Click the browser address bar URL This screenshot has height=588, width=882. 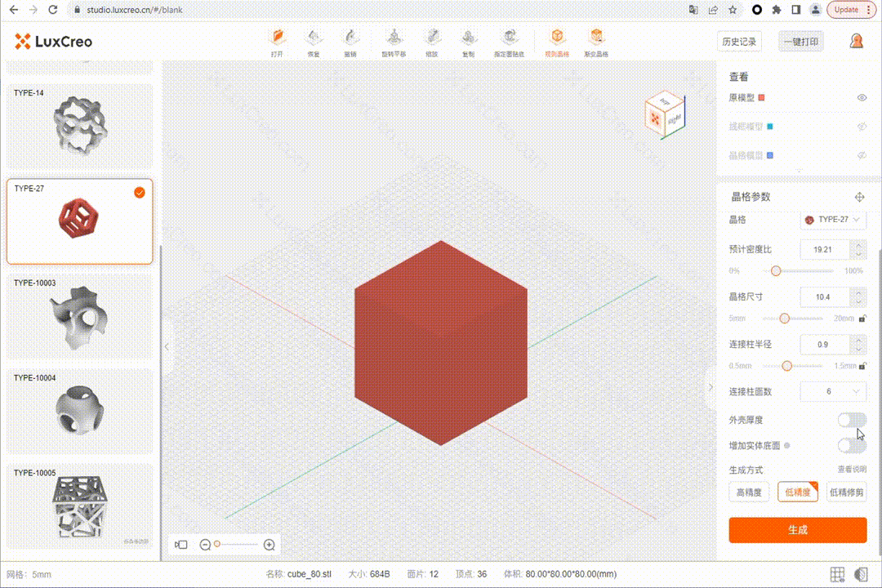point(135,10)
